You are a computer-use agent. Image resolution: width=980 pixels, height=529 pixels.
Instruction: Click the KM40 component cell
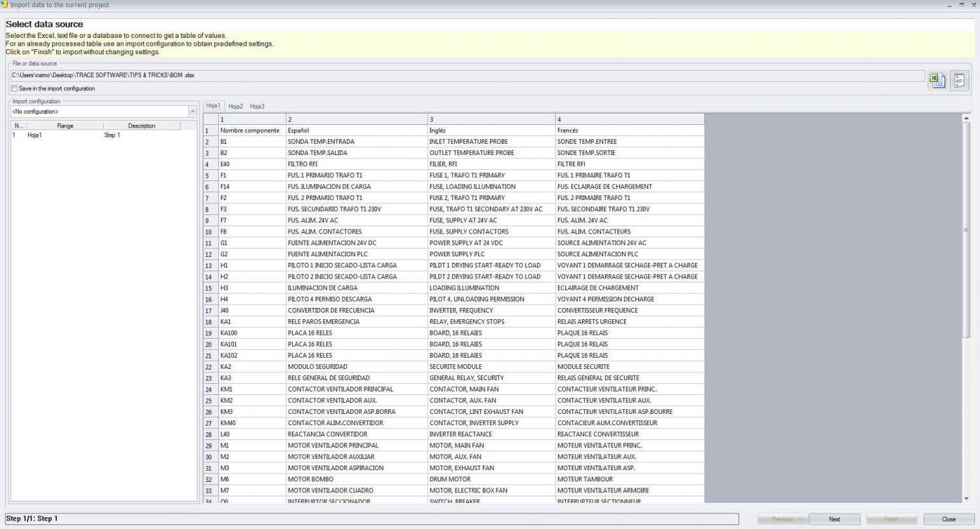252,423
